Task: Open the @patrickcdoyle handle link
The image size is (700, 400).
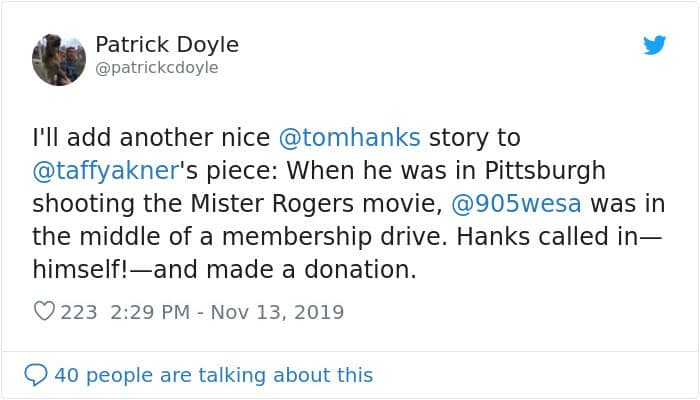Action: pyautogui.click(x=156, y=68)
